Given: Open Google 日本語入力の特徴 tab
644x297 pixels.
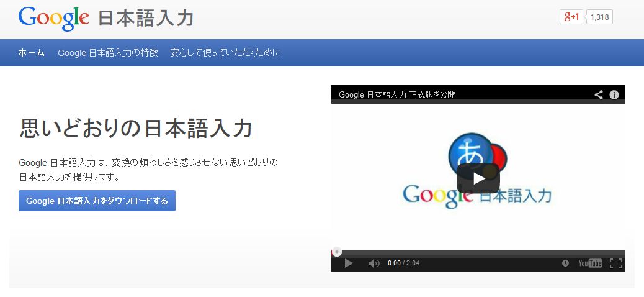Looking at the screenshot, I should tap(107, 53).
